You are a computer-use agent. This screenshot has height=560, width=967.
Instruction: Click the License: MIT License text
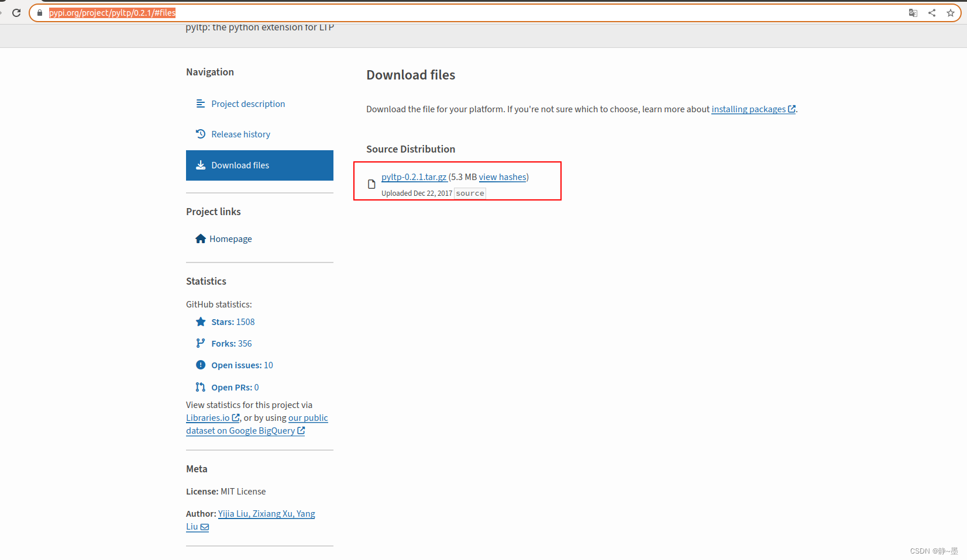[226, 492]
